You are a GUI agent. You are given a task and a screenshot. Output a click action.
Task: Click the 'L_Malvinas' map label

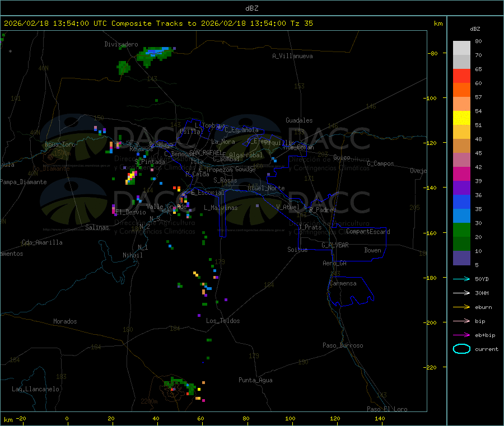pos(221,208)
